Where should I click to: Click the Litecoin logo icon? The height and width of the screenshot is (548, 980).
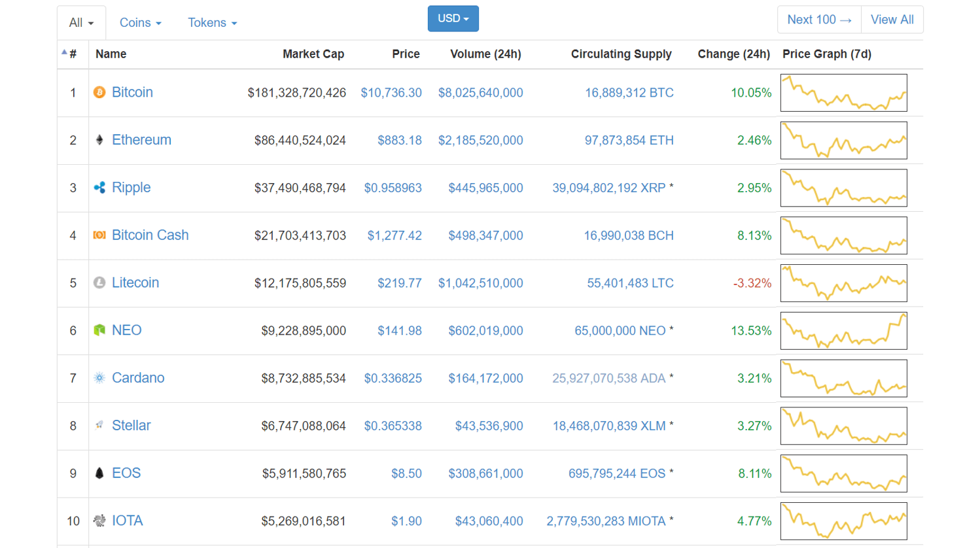pos(99,283)
